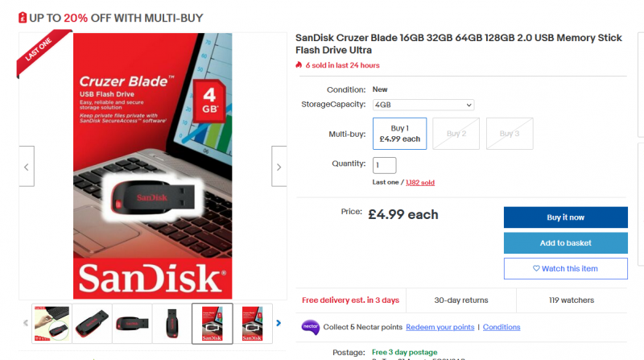Image resolution: width=644 pixels, height=360 pixels.
Task: Show the next product image
Action: pyautogui.click(x=279, y=167)
